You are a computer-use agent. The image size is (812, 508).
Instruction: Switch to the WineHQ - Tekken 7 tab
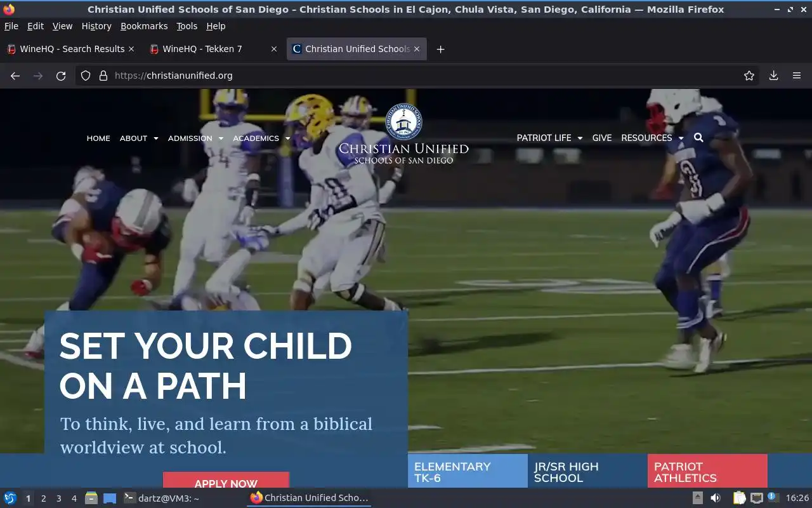tap(213, 49)
